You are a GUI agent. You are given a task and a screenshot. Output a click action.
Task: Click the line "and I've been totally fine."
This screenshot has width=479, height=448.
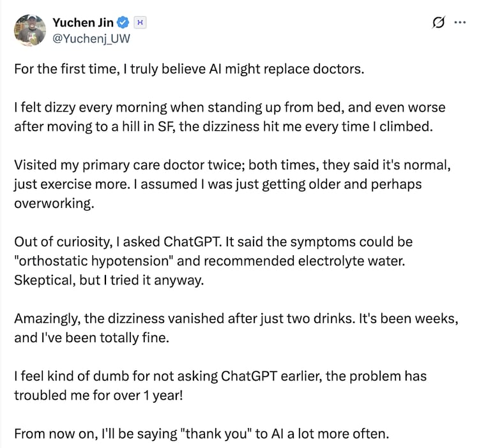pos(92,338)
